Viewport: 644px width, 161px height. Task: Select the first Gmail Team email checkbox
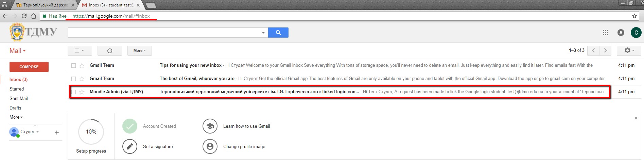pyautogui.click(x=73, y=65)
